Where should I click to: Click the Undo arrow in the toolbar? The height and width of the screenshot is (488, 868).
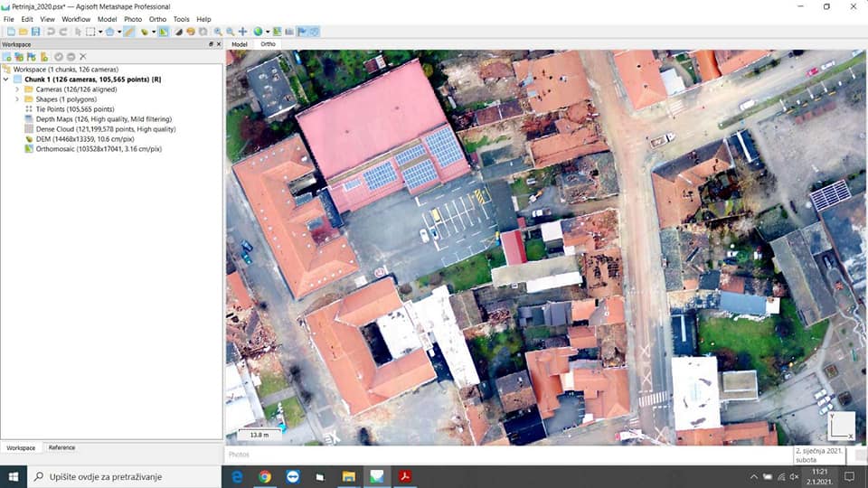click(51, 32)
